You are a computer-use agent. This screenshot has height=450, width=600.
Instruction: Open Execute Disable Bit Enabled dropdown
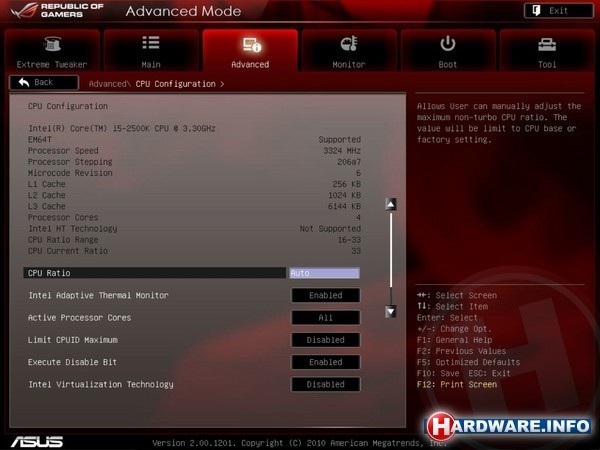point(326,362)
